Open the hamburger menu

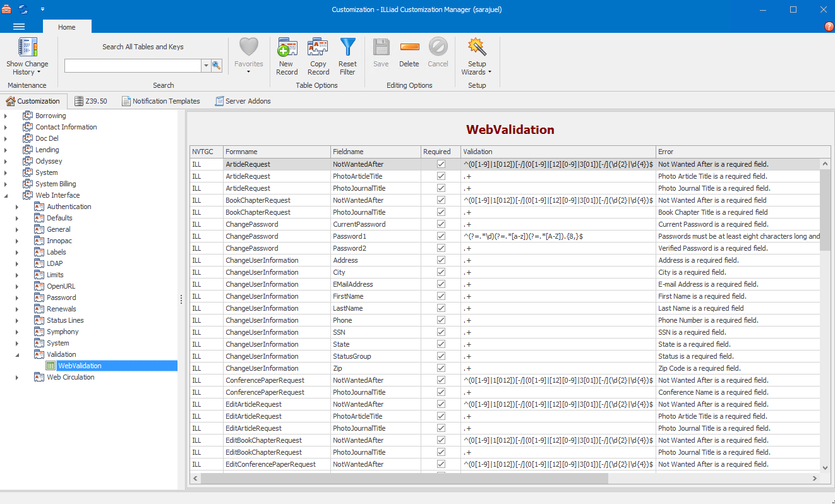pos(19,27)
